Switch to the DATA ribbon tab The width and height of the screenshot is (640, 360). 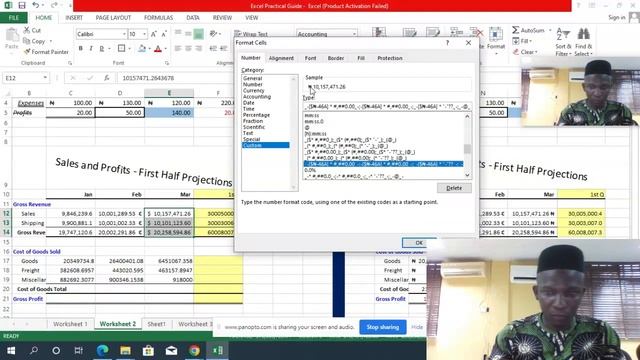point(193,18)
